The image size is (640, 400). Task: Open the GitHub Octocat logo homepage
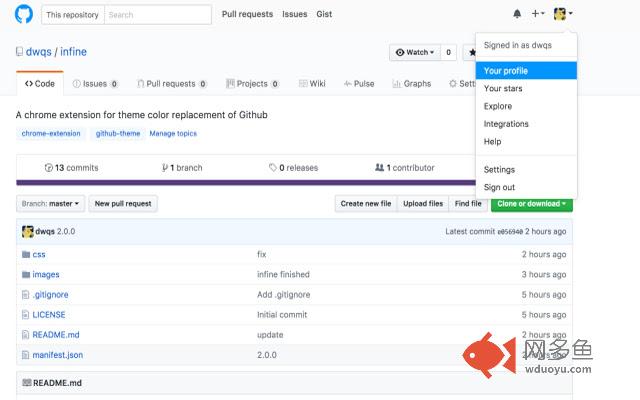[x=24, y=14]
